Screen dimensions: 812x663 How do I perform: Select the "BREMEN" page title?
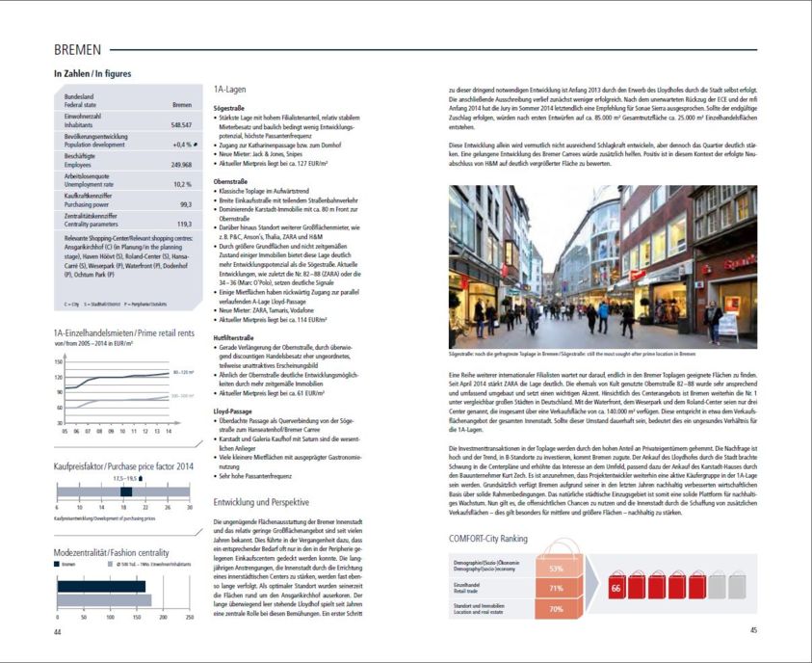tap(78, 50)
